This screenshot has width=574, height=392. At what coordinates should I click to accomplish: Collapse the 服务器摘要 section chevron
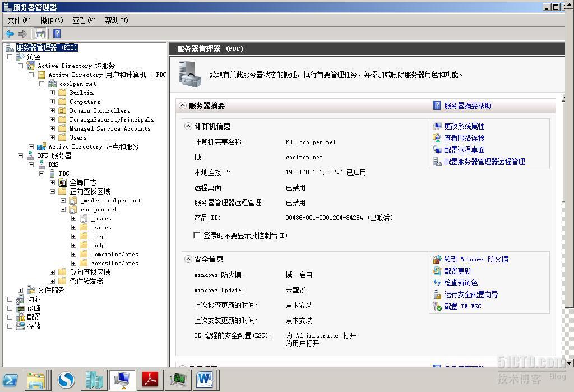click(x=182, y=105)
